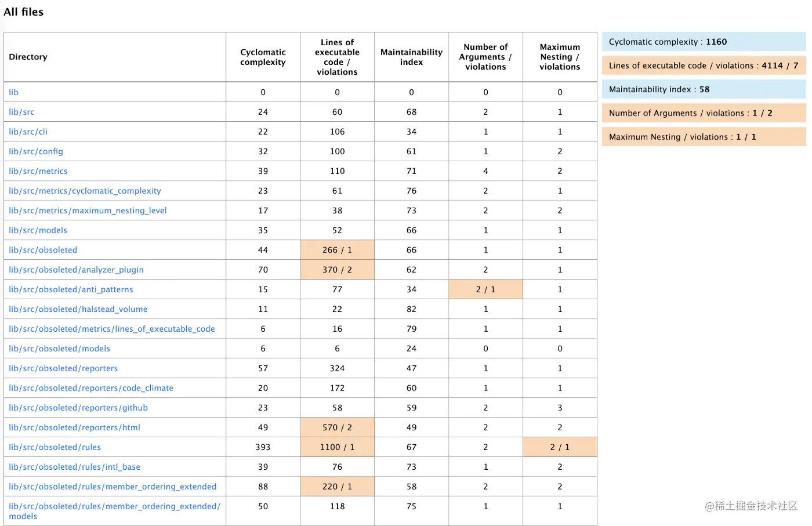The width and height of the screenshot is (812, 526).
Task: Open lib/src/obsoleted/reporters/code_climate link
Action: [x=91, y=388]
